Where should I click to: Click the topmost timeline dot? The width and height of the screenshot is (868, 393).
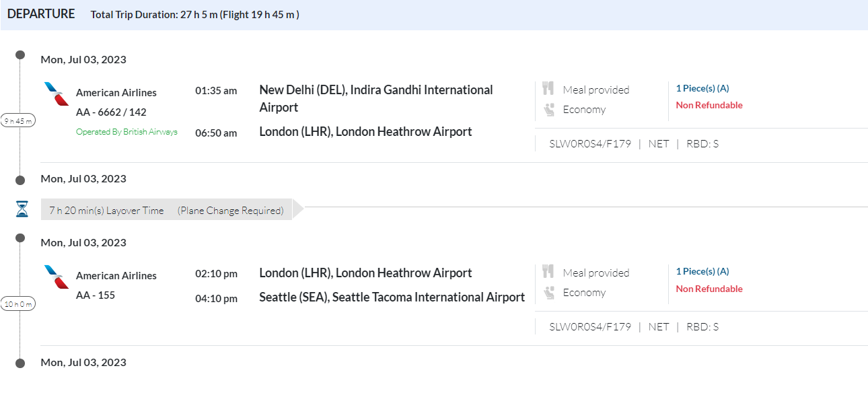pos(20,55)
